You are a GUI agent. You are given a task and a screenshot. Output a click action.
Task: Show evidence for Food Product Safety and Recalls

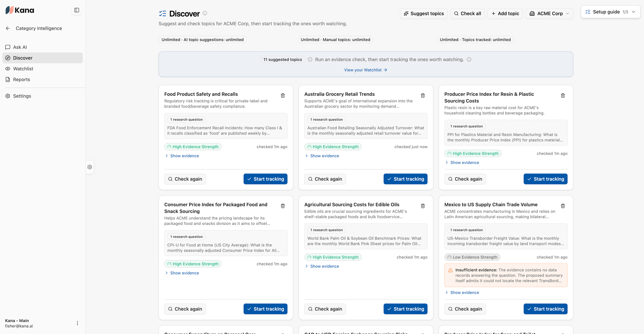tap(182, 156)
